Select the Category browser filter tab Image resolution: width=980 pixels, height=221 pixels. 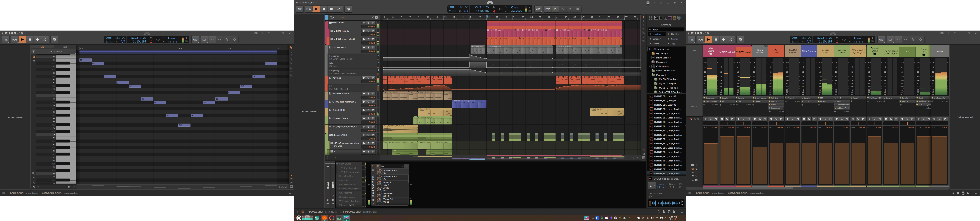657,39
